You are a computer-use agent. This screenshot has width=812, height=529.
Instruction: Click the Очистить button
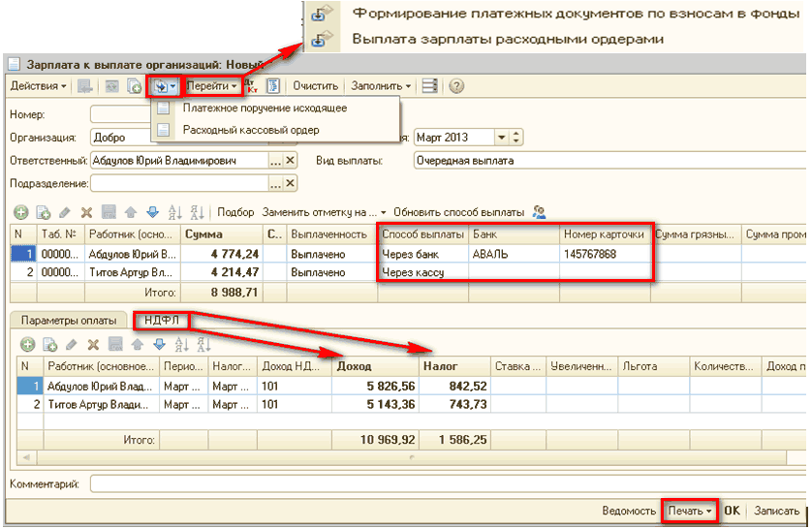[315, 86]
